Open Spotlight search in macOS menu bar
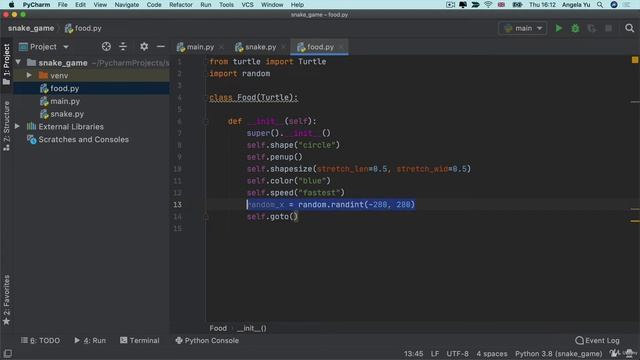 (x=600, y=5)
